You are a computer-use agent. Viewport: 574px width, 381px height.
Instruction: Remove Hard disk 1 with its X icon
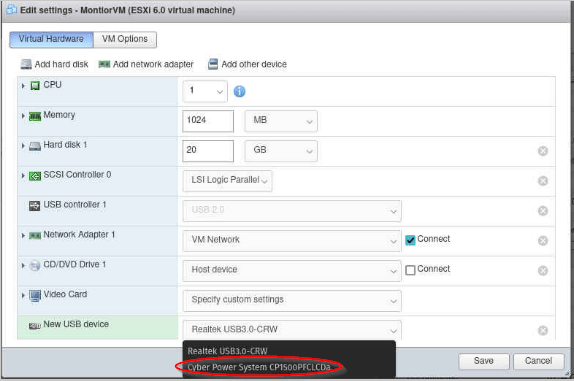[543, 151]
